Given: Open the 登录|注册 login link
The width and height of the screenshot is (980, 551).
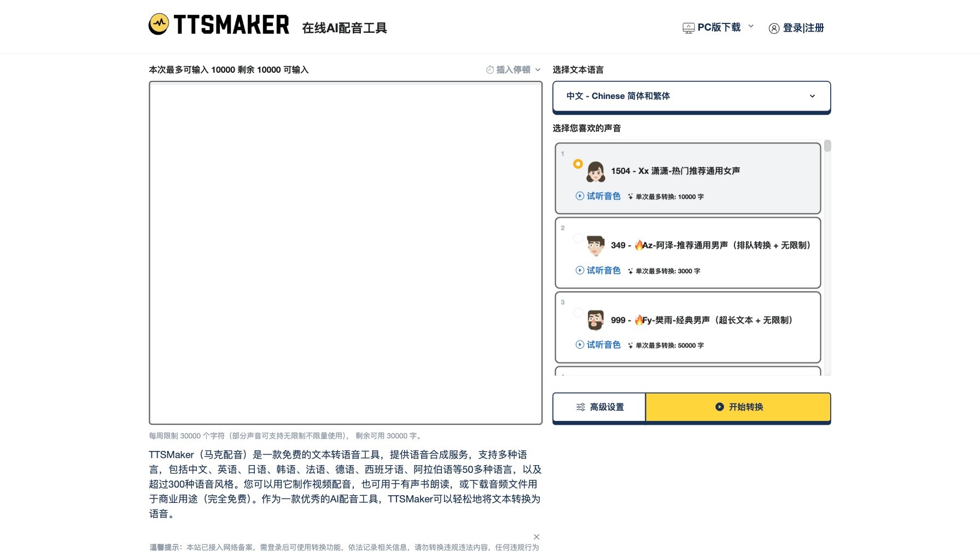Looking at the screenshot, I should (803, 28).
